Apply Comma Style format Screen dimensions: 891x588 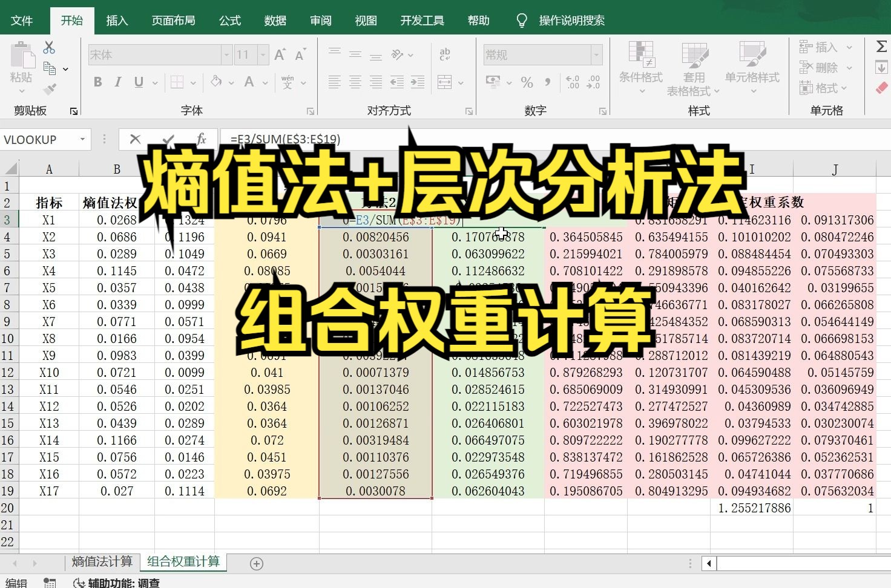click(548, 82)
